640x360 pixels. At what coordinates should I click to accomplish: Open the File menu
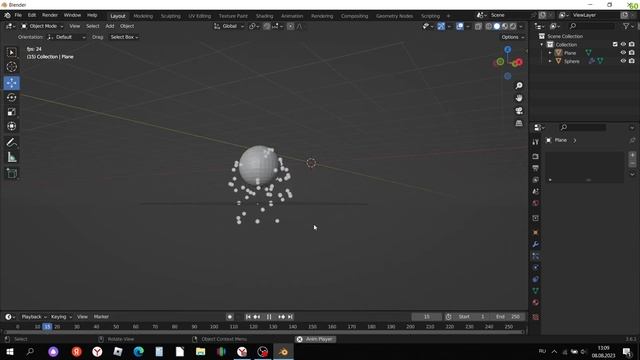tap(18, 15)
